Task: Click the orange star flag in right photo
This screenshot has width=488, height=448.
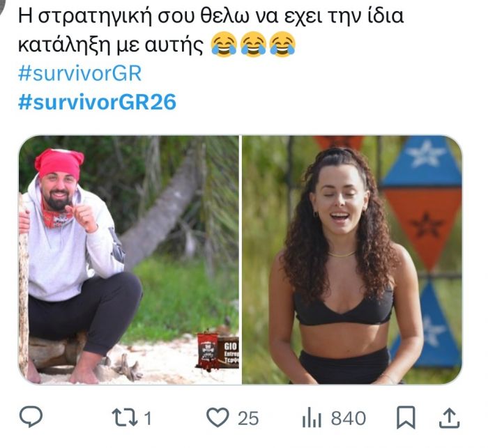Action: point(424,224)
